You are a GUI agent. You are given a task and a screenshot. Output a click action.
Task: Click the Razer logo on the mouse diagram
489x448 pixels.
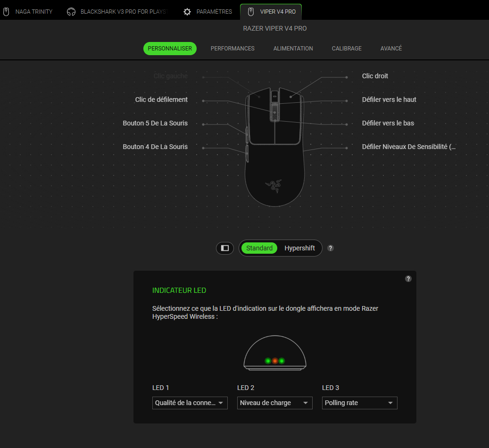274,186
